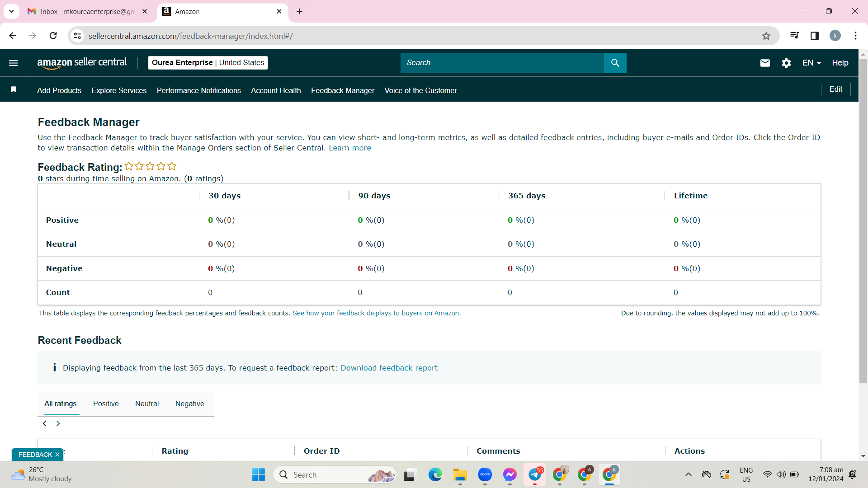Open Voice of the Customer

(x=420, y=90)
